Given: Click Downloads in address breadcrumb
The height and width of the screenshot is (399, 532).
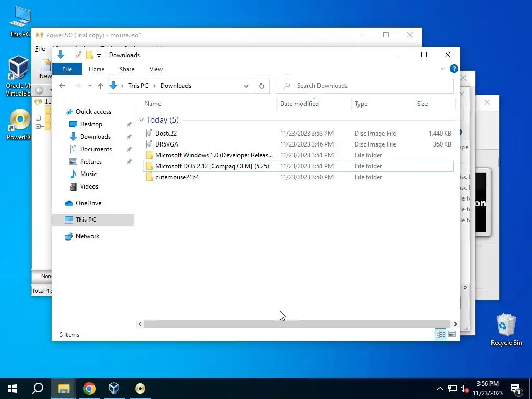Looking at the screenshot, I should pos(176,86).
